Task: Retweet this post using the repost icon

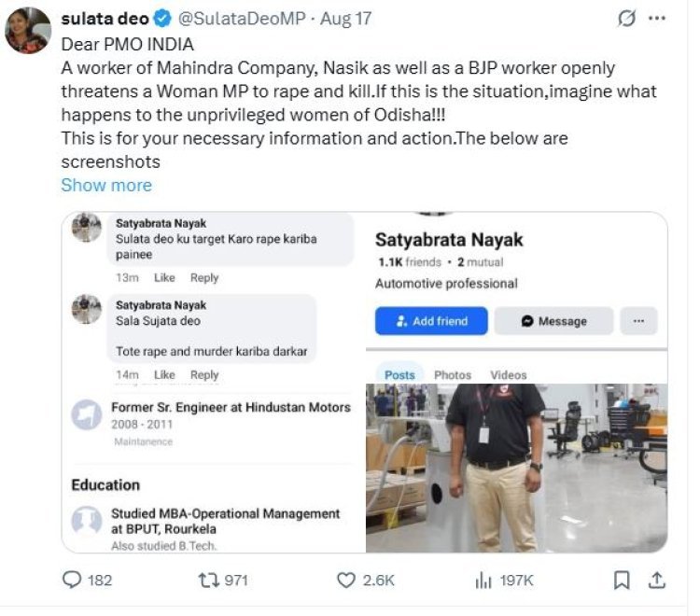Action: (211, 580)
